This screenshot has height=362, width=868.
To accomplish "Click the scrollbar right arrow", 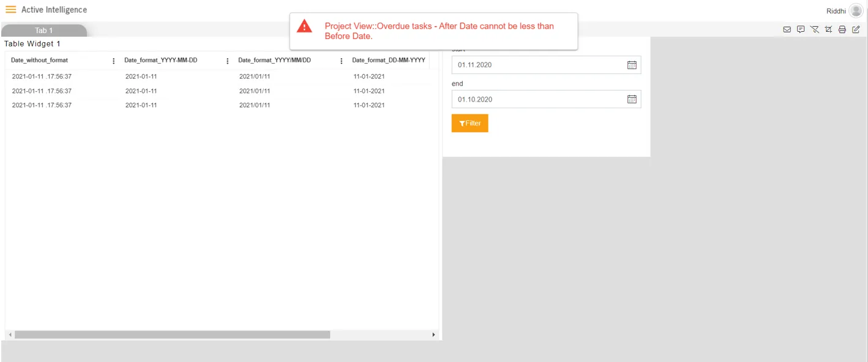I will pyautogui.click(x=433, y=334).
